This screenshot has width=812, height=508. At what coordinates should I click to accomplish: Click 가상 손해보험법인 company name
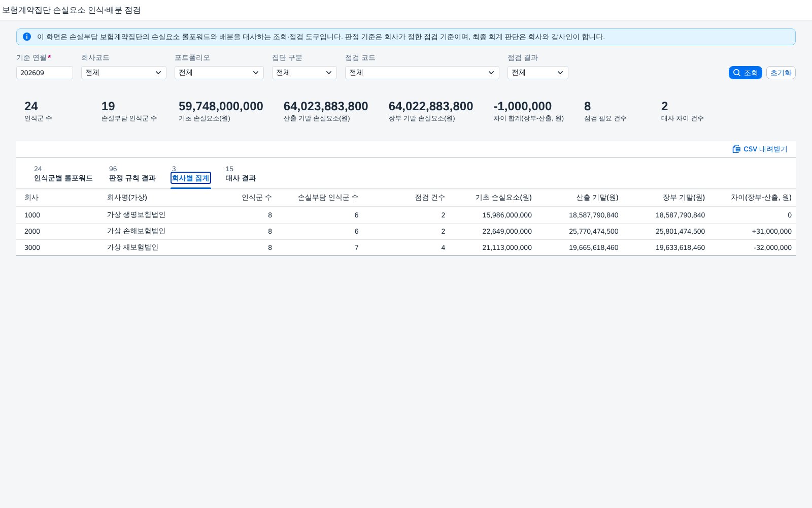[x=136, y=231]
